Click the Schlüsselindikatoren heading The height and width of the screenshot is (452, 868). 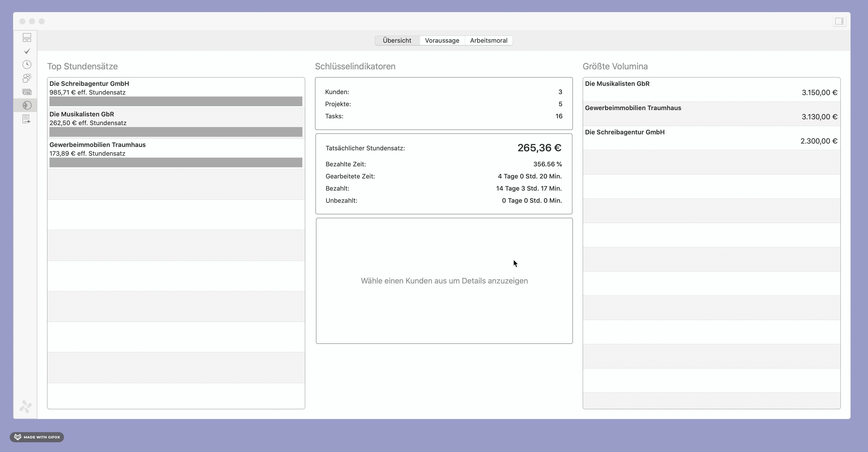(355, 66)
